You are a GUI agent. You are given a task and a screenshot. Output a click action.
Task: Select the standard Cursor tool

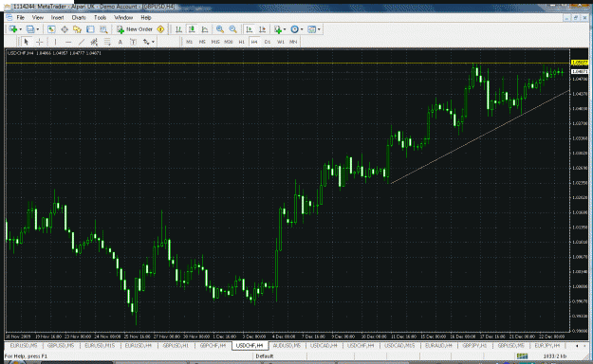pyautogui.click(x=27, y=42)
